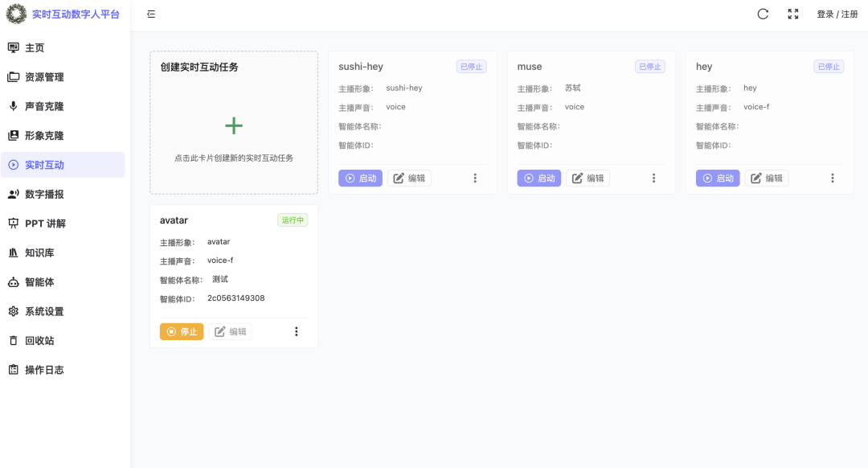The height and width of the screenshot is (468, 868).
Task: Click voice value on sushi-hey card
Action: [395, 107]
